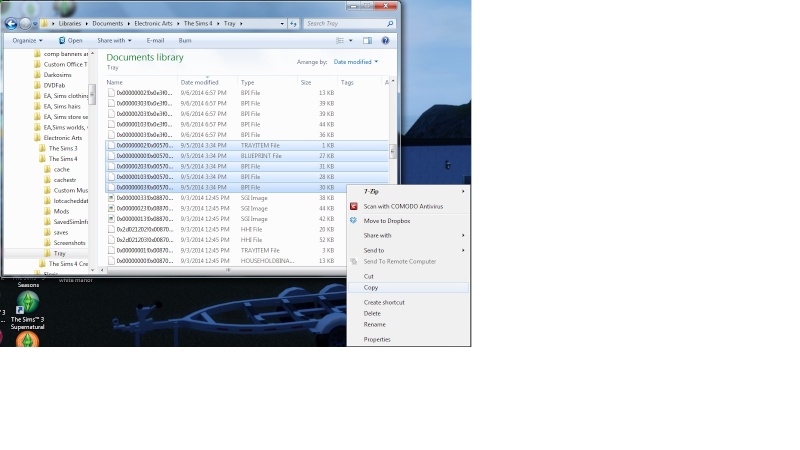Image resolution: width=800 pixels, height=450 pixels.
Task: Click the BLUEPRINT File type cell
Action: pos(261,156)
